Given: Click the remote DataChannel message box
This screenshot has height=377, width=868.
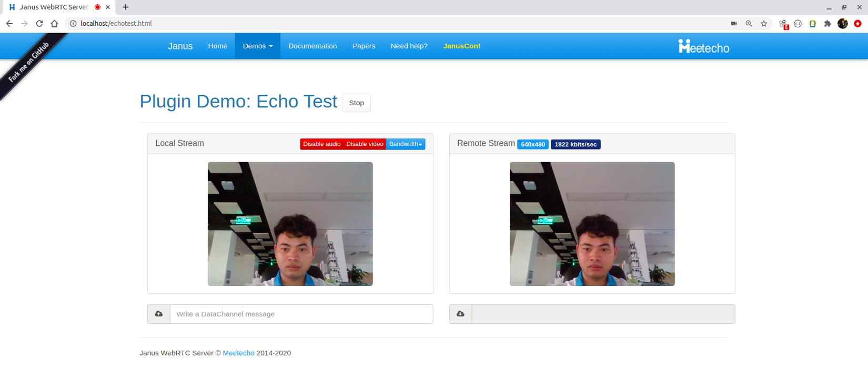Looking at the screenshot, I should coord(603,314).
